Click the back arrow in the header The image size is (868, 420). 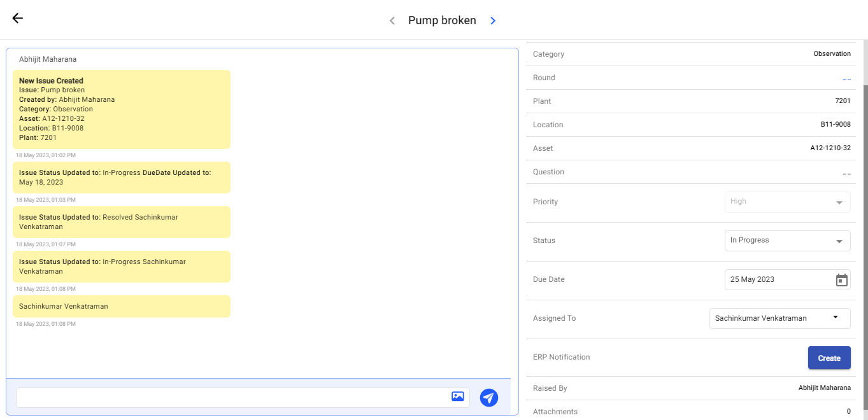(x=18, y=18)
